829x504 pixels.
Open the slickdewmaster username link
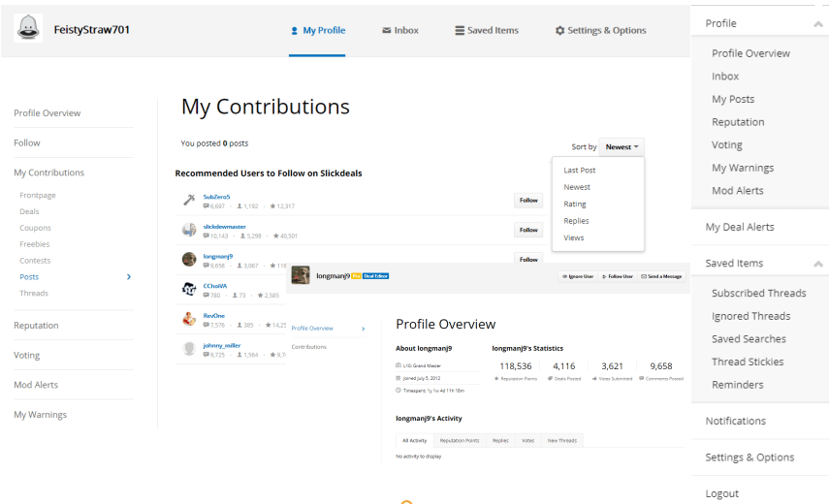coord(224,226)
